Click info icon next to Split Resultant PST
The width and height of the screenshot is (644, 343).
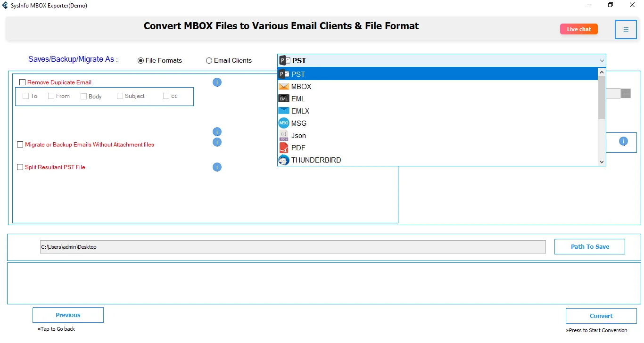tap(217, 167)
